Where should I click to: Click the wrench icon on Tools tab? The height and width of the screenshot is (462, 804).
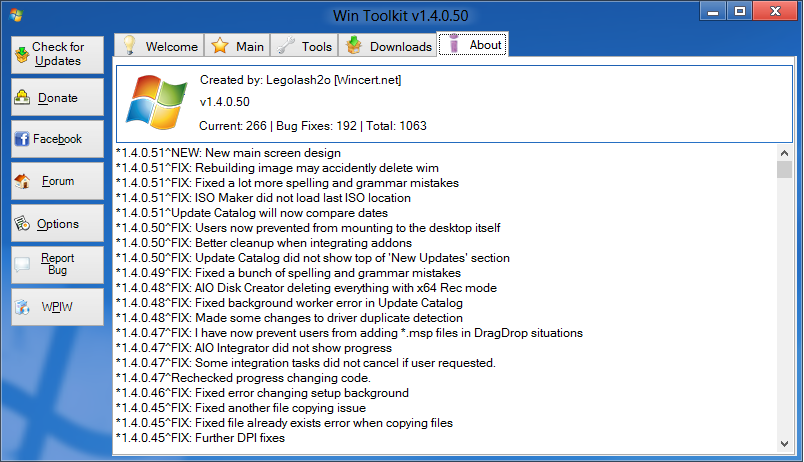(286, 46)
